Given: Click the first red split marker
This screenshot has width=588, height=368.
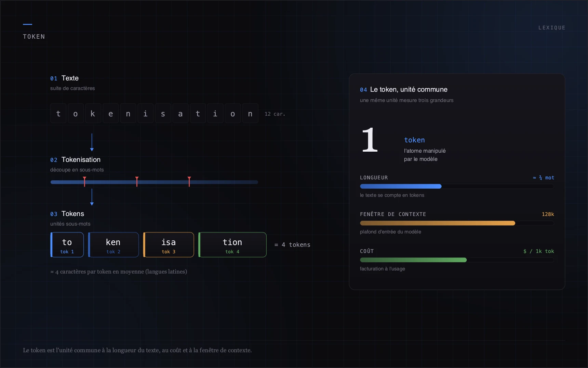Looking at the screenshot, I should point(84,182).
